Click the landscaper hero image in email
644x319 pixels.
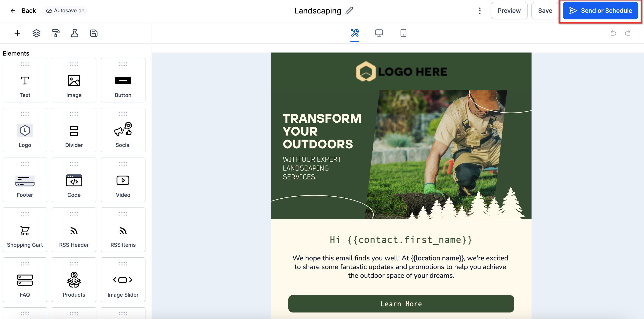coord(440,155)
